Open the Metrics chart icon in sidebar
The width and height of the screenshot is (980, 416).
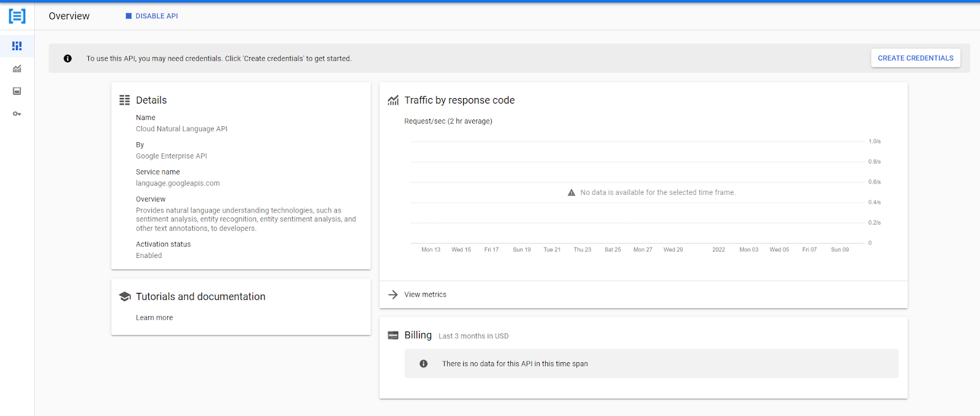[x=17, y=69]
